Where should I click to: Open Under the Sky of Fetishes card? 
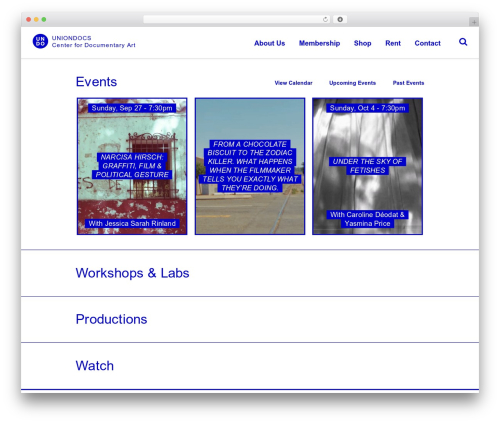(367, 166)
